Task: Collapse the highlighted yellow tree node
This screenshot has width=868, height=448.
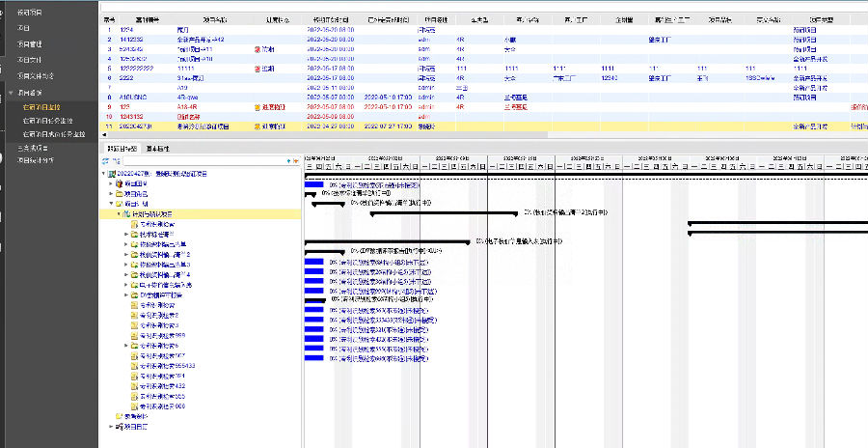Action: [x=119, y=214]
